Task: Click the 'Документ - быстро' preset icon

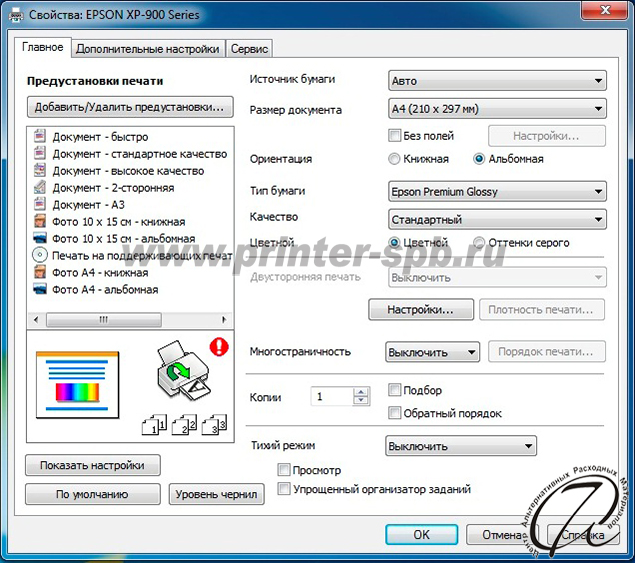Action: pyautogui.click(x=39, y=136)
